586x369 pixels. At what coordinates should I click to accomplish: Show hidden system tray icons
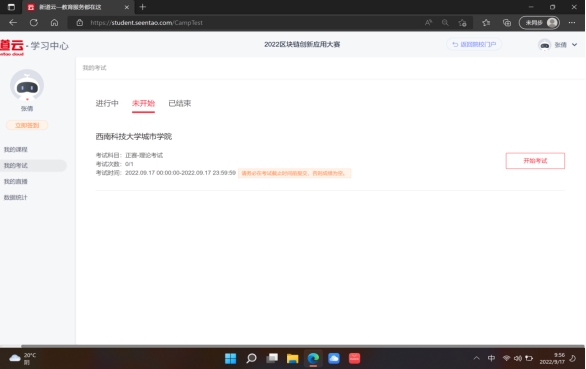click(x=476, y=358)
